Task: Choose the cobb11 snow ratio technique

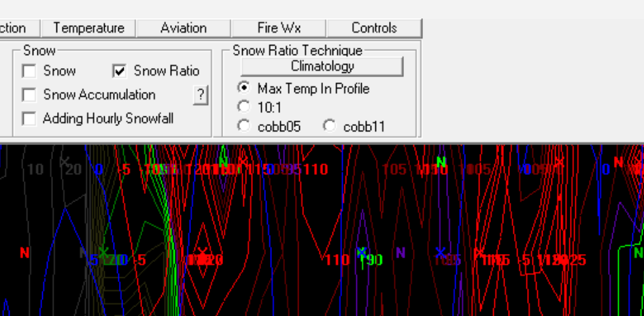Action: click(x=329, y=126)
